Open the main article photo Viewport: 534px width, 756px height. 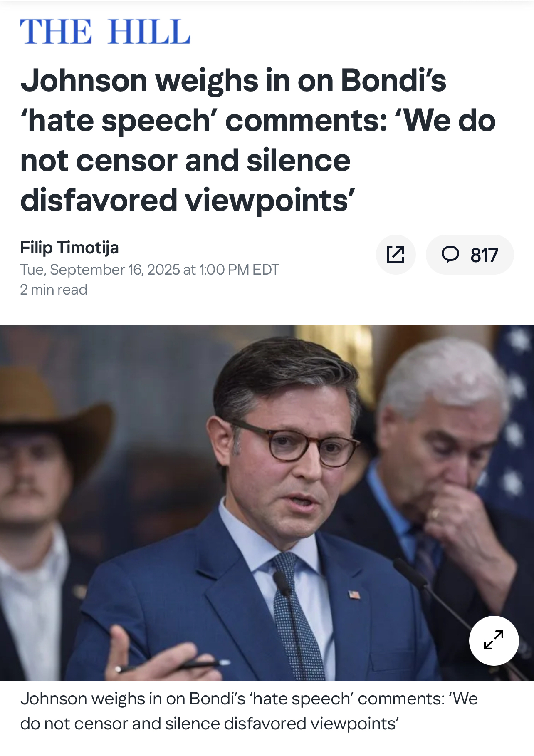tap(267, 503)
